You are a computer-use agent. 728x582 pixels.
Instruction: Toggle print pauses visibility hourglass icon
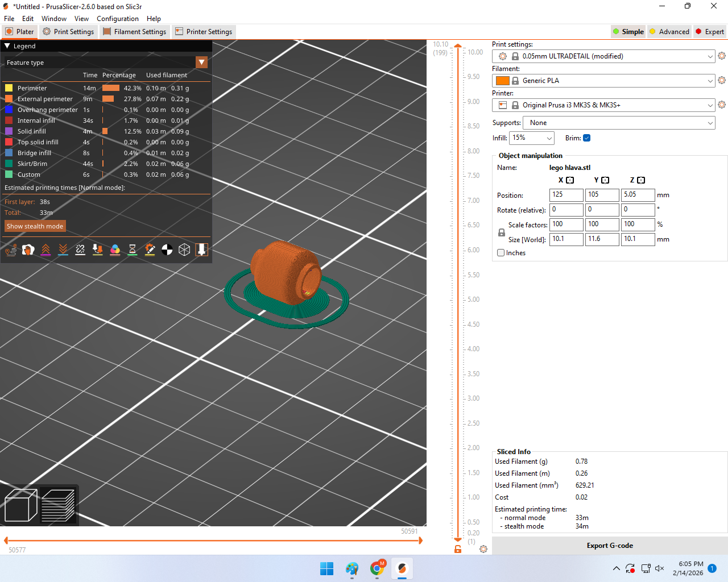point(133,250)
